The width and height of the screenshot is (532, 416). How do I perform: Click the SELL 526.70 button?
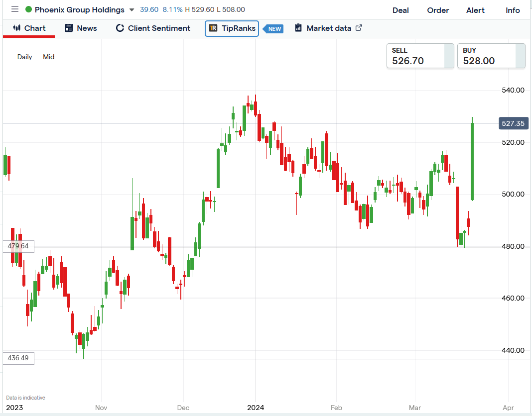pyautogui.click(x=420, y=56)
